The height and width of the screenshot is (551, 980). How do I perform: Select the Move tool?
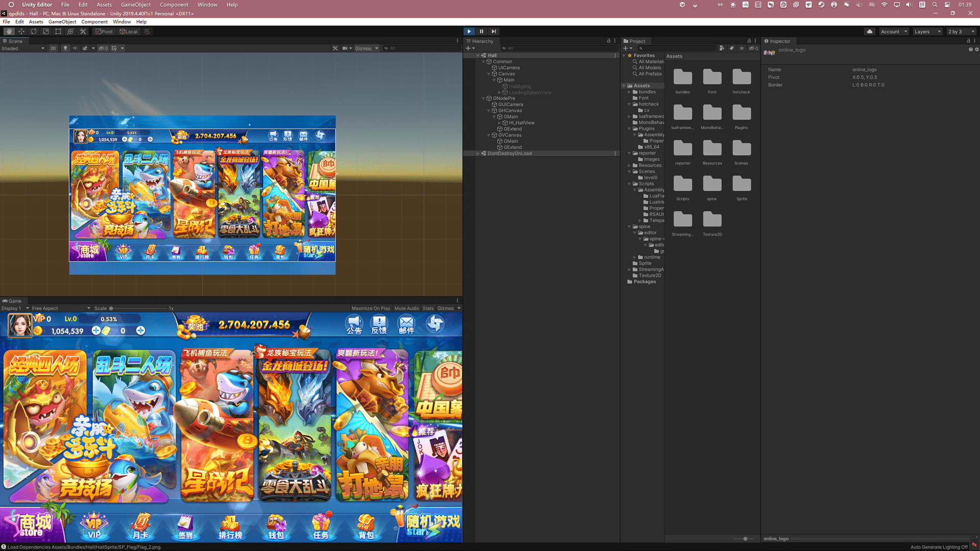tap(21, 32)
